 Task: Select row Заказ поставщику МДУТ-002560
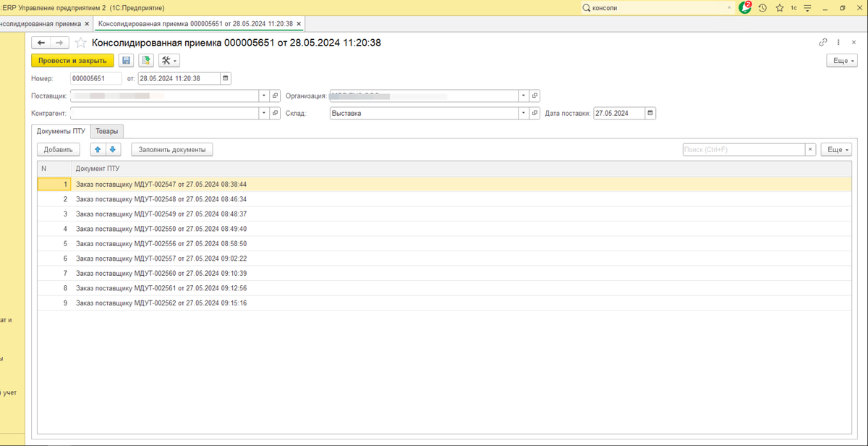(444, 273)
